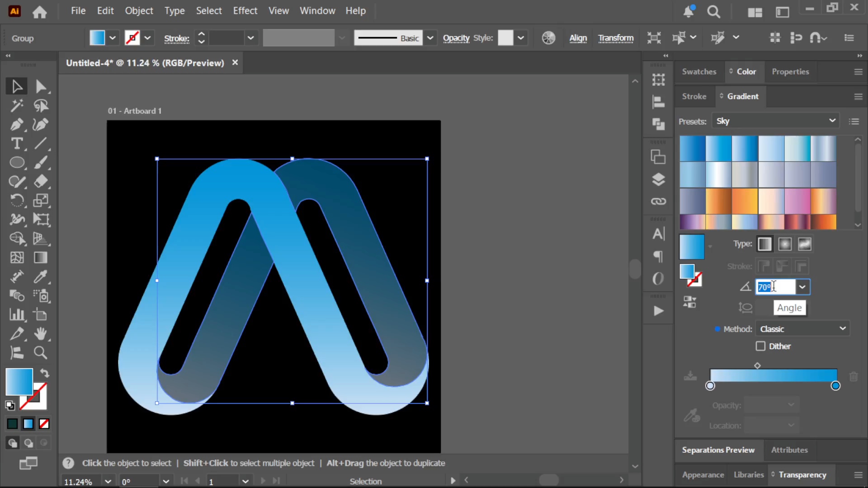
Task: Switch to the Properties tab
Action: click(x=790, y=71)
